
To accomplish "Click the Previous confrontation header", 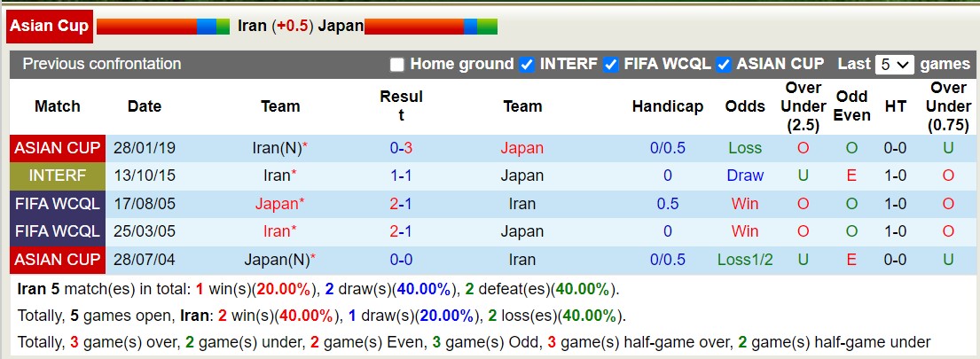I will (102, 64).
